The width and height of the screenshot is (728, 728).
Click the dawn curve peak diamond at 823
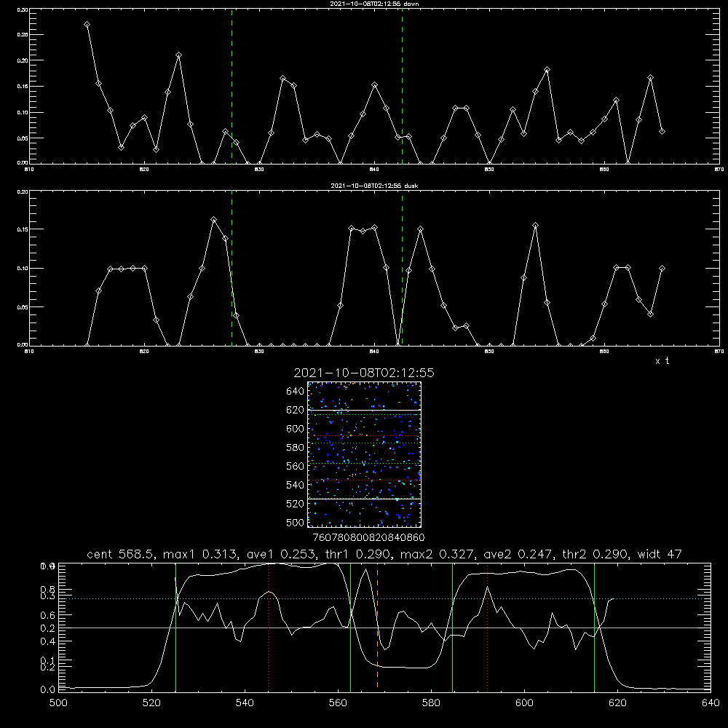[x=179, y=55]
